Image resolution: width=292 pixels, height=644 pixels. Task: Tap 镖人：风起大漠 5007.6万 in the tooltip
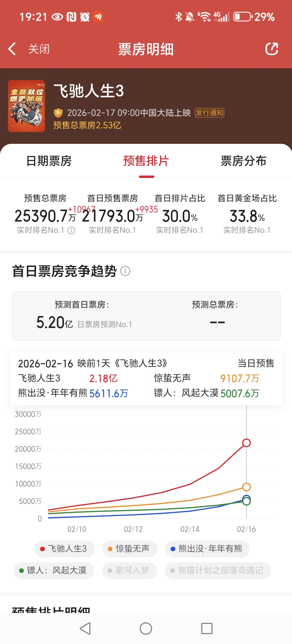(x=207, y=393)
